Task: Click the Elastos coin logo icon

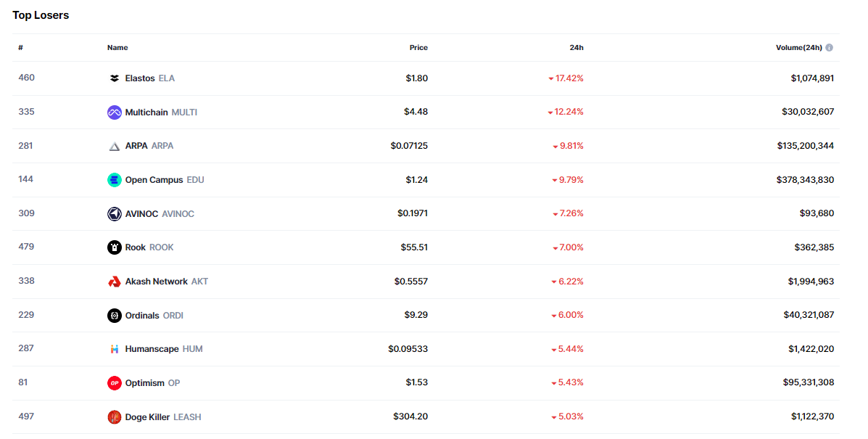Action: point(114,78)
